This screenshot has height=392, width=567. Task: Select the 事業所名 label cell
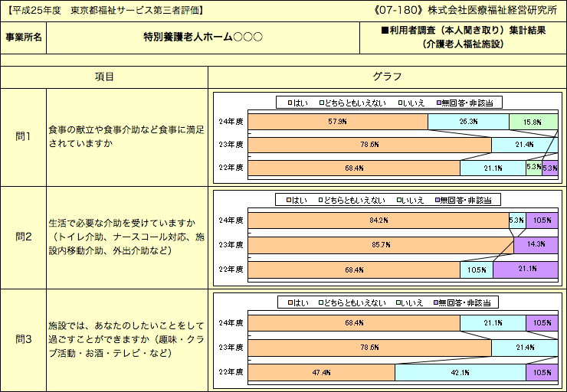(24, 38)
